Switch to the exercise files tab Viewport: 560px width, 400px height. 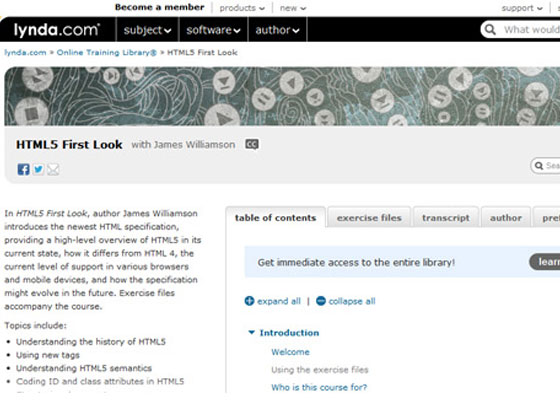pyautogui.click(x=369, y=218)
